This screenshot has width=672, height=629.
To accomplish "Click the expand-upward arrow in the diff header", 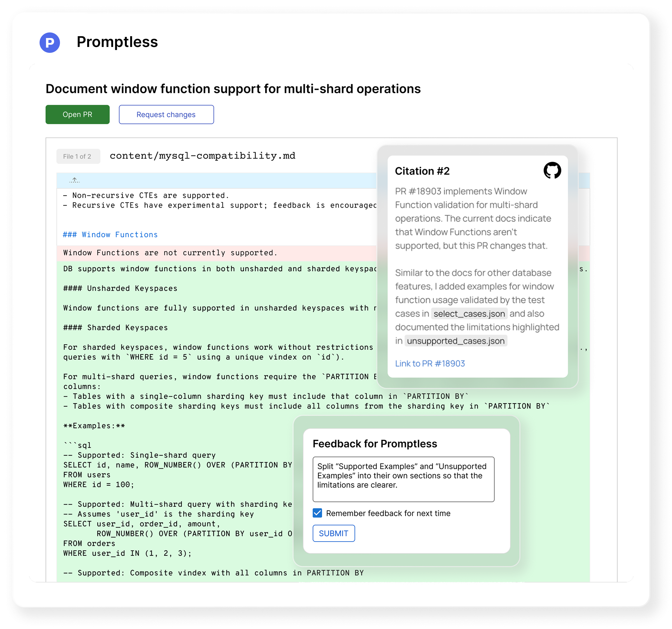I will [74, 180].
